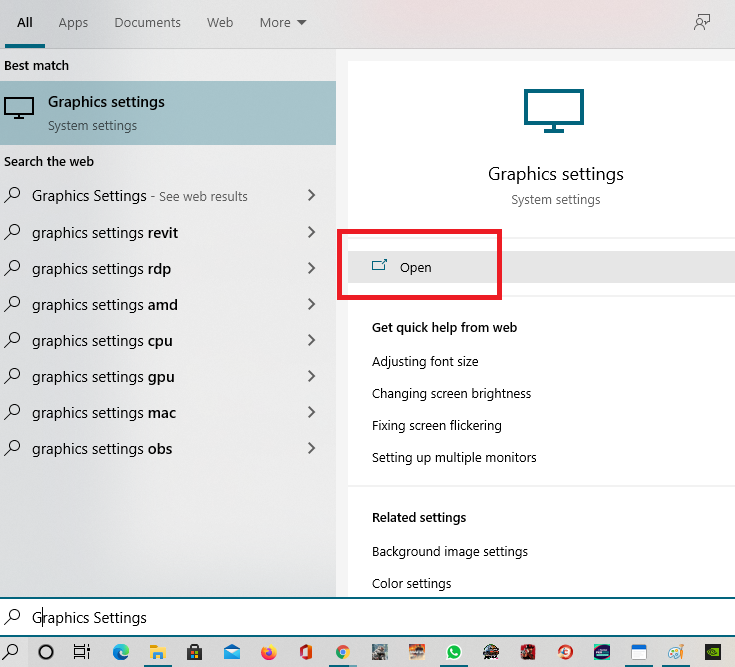Open the orange game icon left of WhatsApp

pyautogui.click(x=417, y=652)
